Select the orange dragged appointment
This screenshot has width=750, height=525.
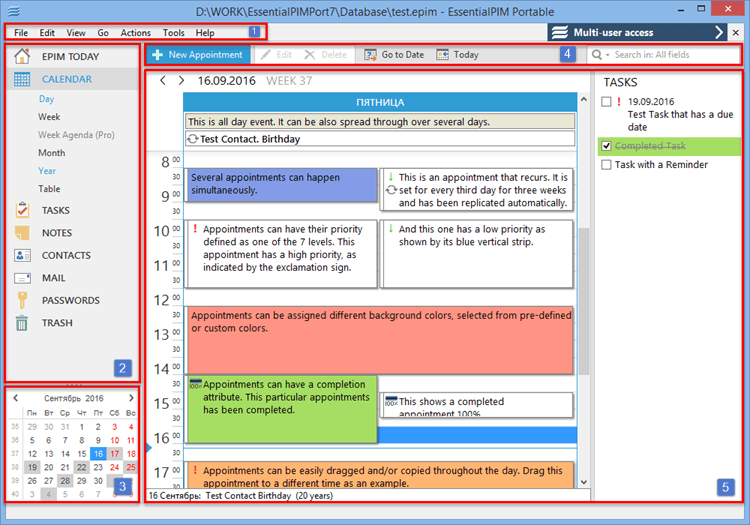[380, 474]
